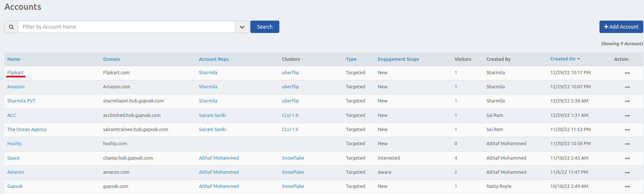Viewport: 644px width, 194px height.
Task: Click the Accounts page heading
Action: pos(23,7)
